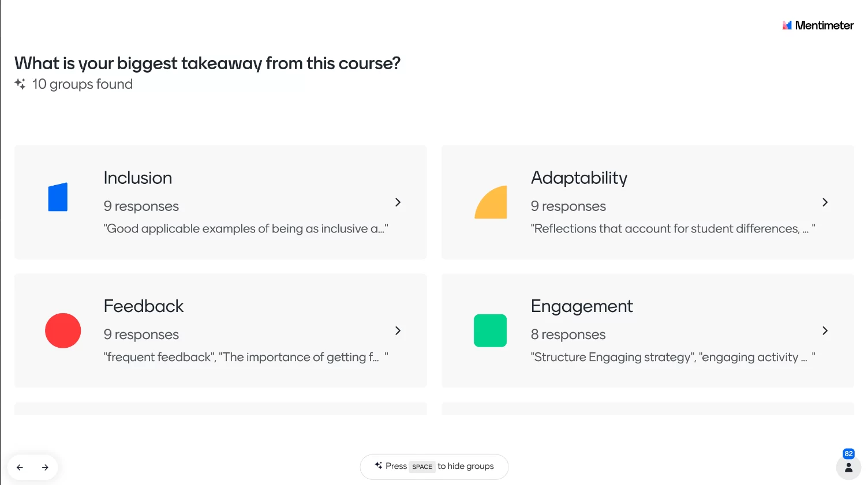Select the Feedback quoted responses preview
Viewport: 868px width, 485px height.
click(x=246, y=357)
